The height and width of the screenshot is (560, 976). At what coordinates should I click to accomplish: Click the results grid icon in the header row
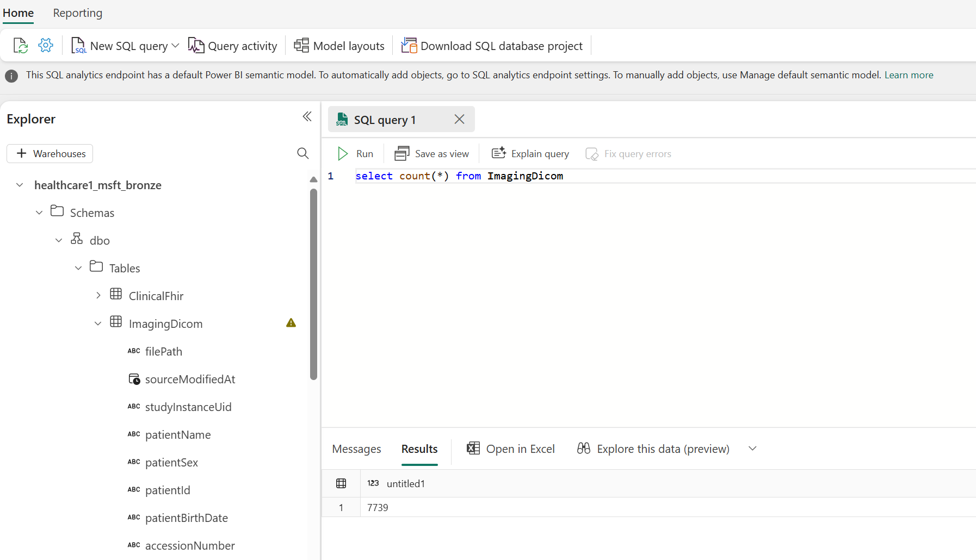(341, 483)
